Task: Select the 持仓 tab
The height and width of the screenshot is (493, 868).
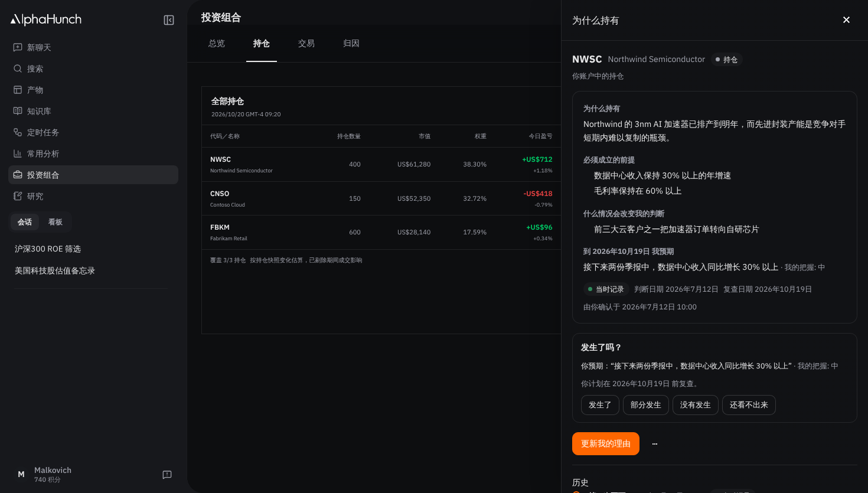Action: point(262,44)
